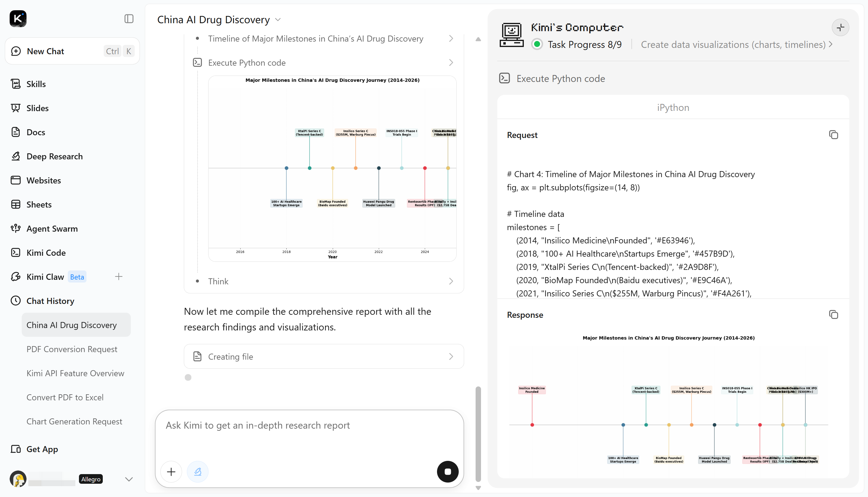Stop the response generation
The image size is (868, 497).
coord(448,472)
